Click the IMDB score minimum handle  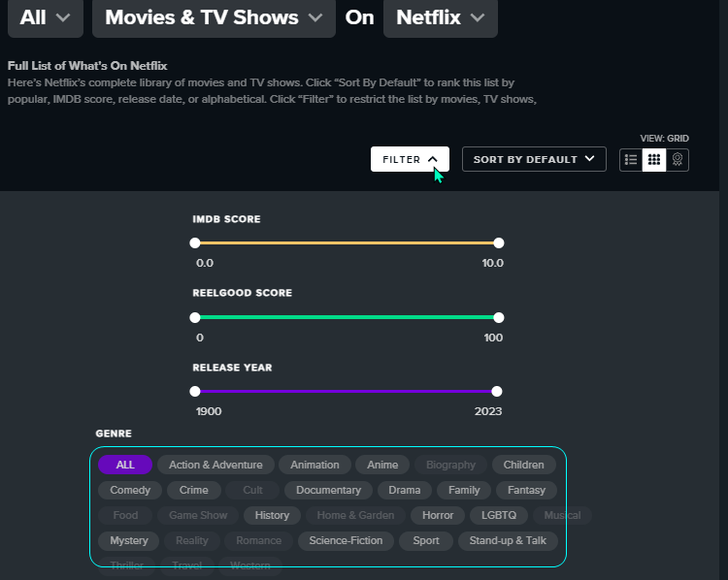pos(195,242)
